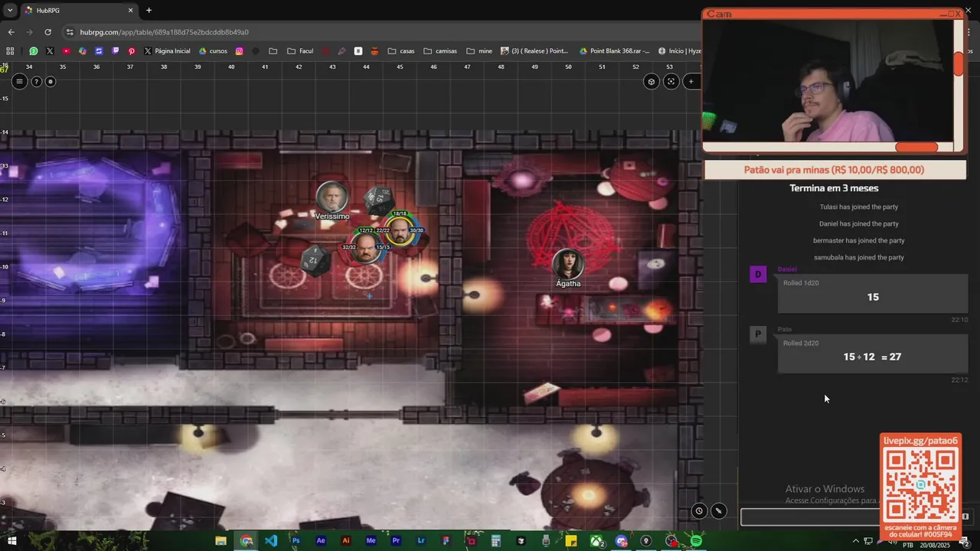
Task: Open the dice roller cube icon
Action: pyautogui.click(x=652, y=81)
